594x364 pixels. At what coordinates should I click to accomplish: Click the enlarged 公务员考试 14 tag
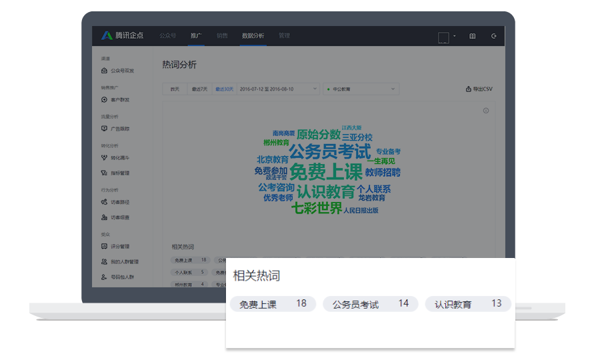coord(370,304)
